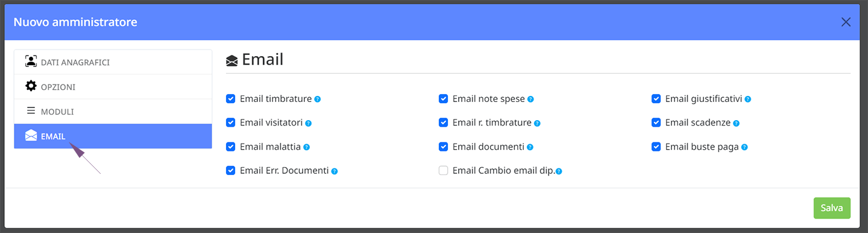Click help icon beside Email giustificativi
Viewport: 868px width, 233px height.
point(748,99)
